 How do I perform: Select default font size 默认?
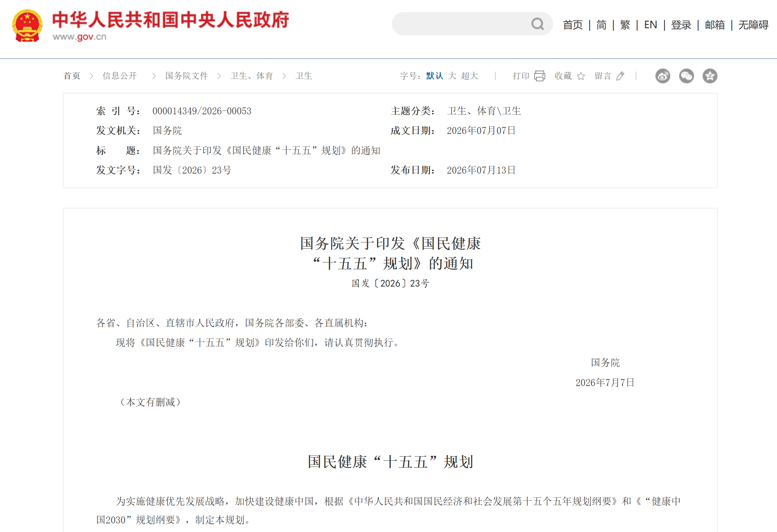click(x=434, y=76)
